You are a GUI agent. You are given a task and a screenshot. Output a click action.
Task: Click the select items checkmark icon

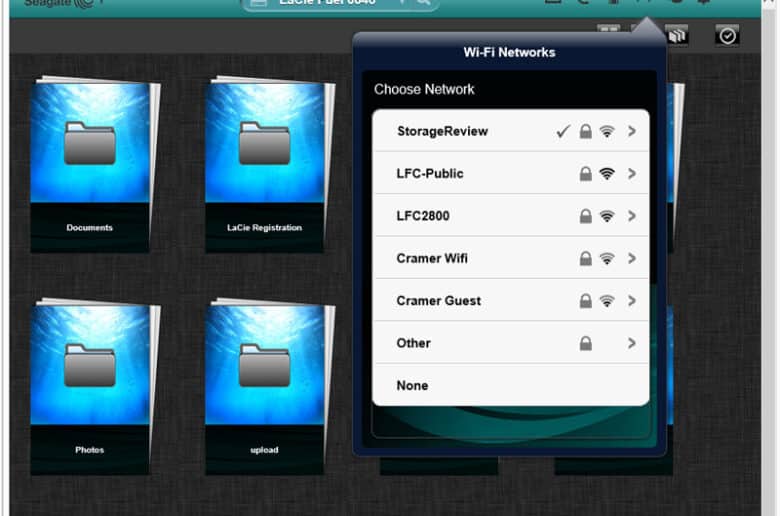click(727, 36)
